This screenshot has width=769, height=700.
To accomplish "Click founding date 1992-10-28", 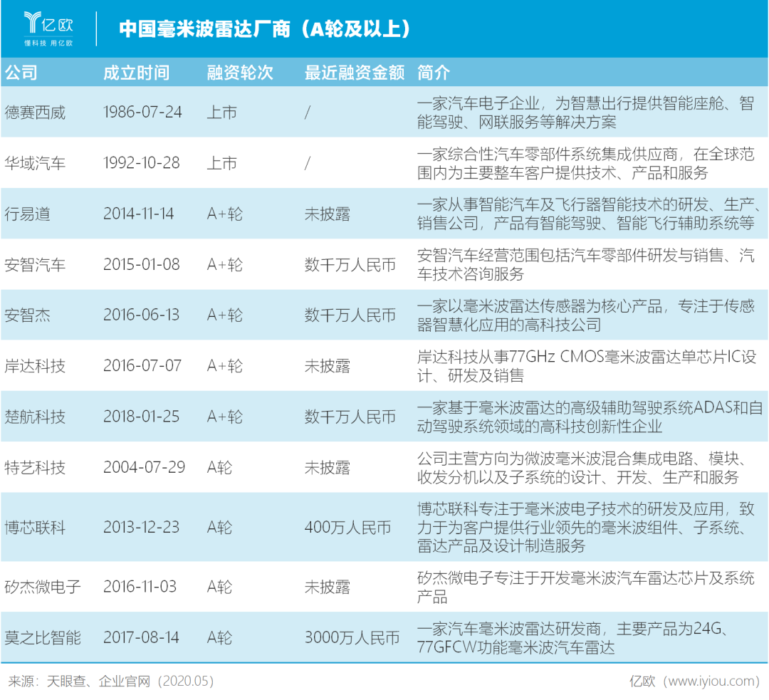I will pos(142,163).
